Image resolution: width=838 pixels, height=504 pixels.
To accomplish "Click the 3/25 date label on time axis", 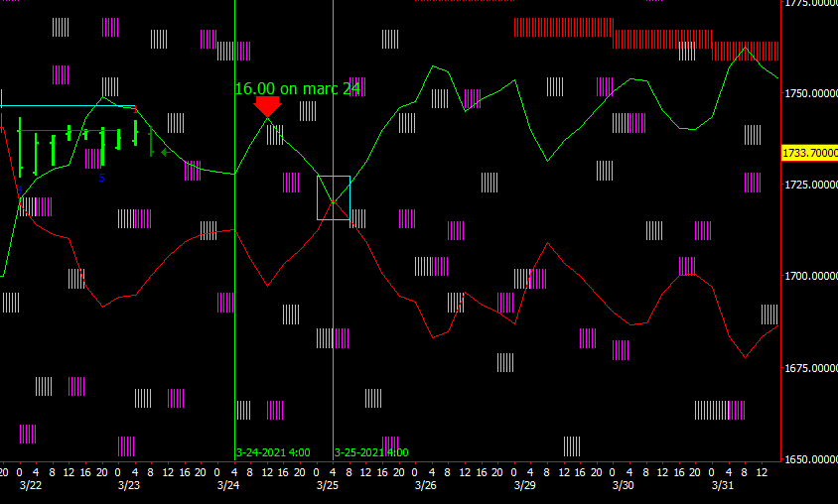I will pos(327,485).
